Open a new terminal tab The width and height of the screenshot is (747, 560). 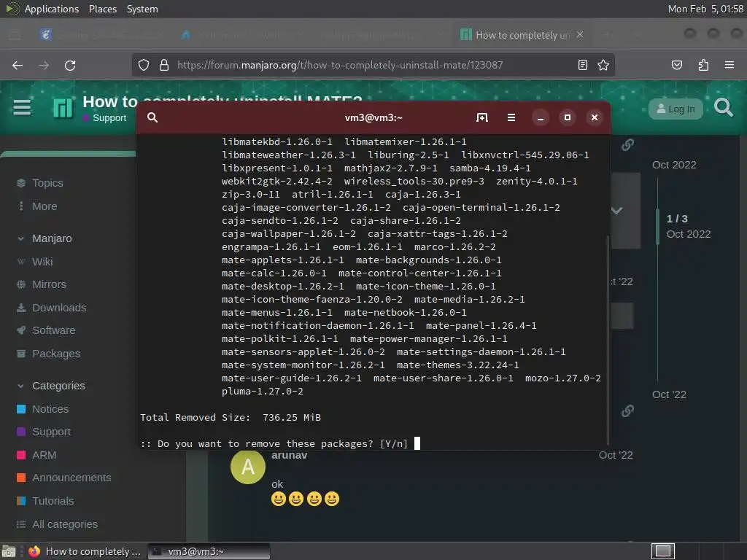[x=482, y=117]
